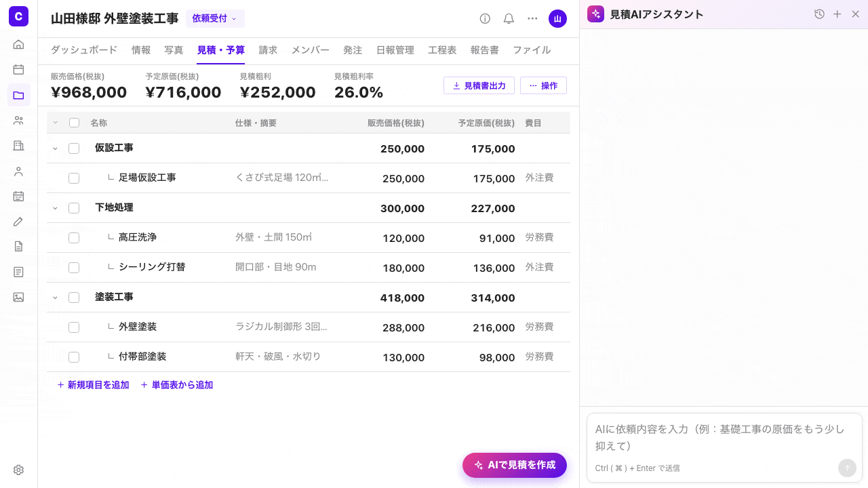Check the 高圧洗浄 row checkbox
This screenshot has height=488, width=868.
coord(74,238)
